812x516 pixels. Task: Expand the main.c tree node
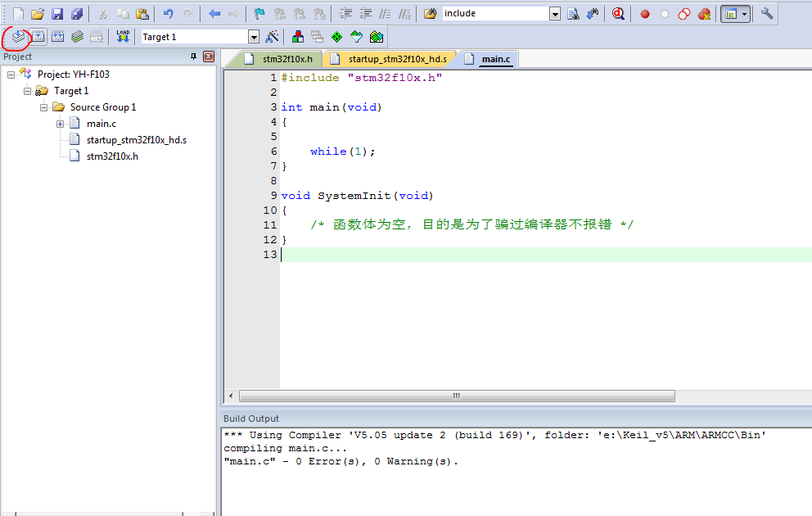(61, 124)
